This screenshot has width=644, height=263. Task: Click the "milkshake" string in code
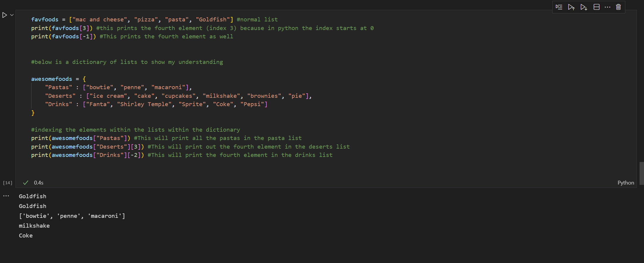pos(221,96)
